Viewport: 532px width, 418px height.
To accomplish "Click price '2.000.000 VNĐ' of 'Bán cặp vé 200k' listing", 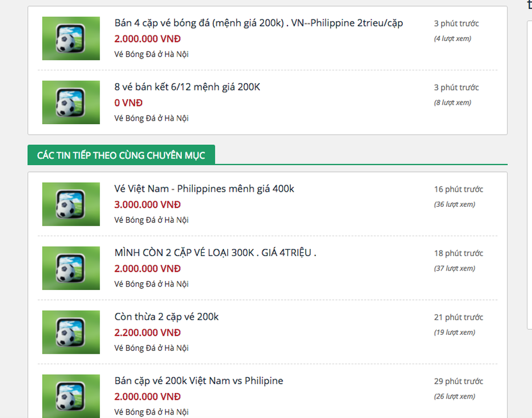I will [x=147, y=396].
